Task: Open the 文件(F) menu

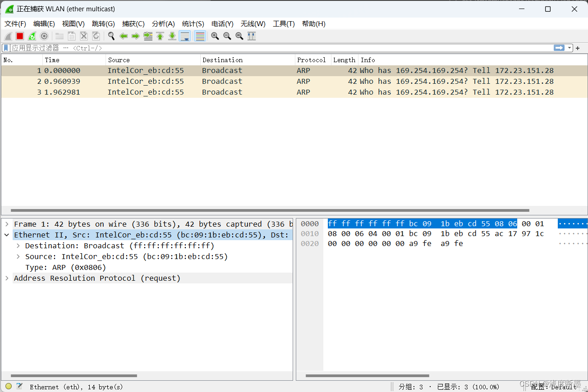Action: [15, 24]
